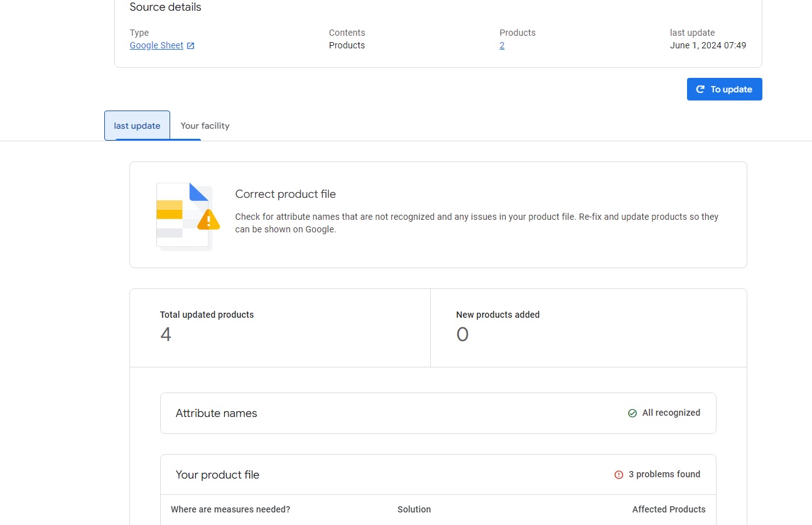Viewport: 812px width, 525px height.
Task: Select the June 1, 2024 07:49 timestamp
Action: click(x=708, y=45)
